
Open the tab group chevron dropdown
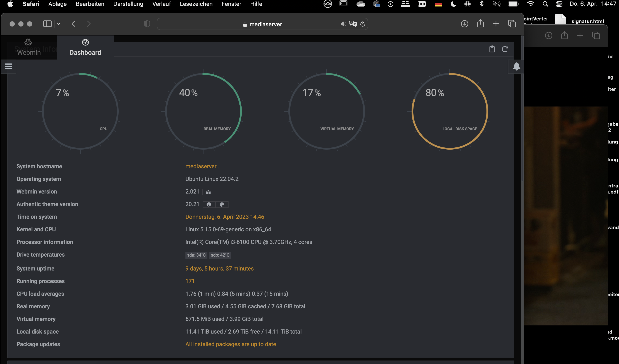pos(59,23)
